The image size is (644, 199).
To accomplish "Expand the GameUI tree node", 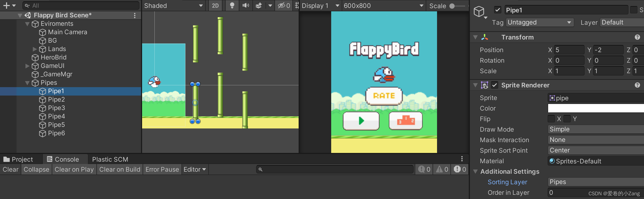I will pos(27,66).
